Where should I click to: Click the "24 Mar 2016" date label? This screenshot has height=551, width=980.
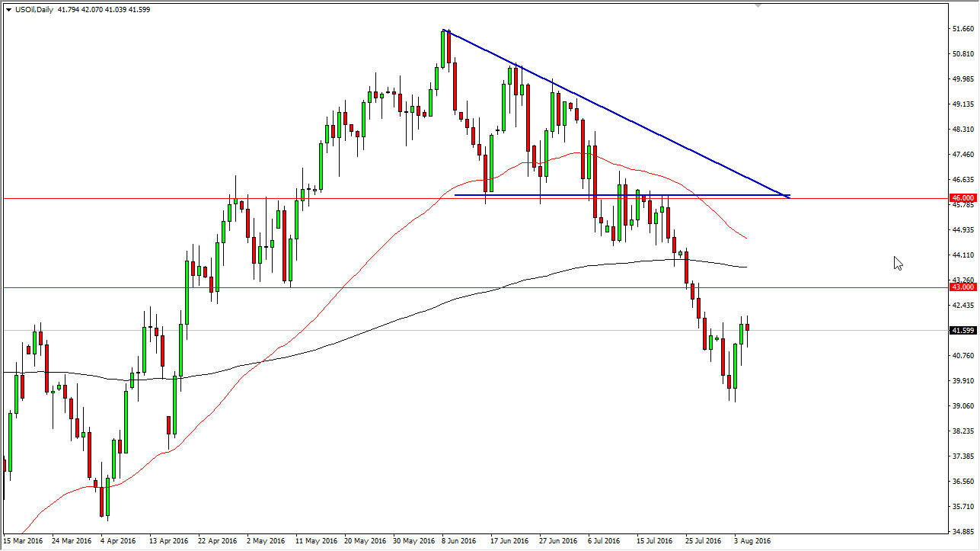[73, 540]
